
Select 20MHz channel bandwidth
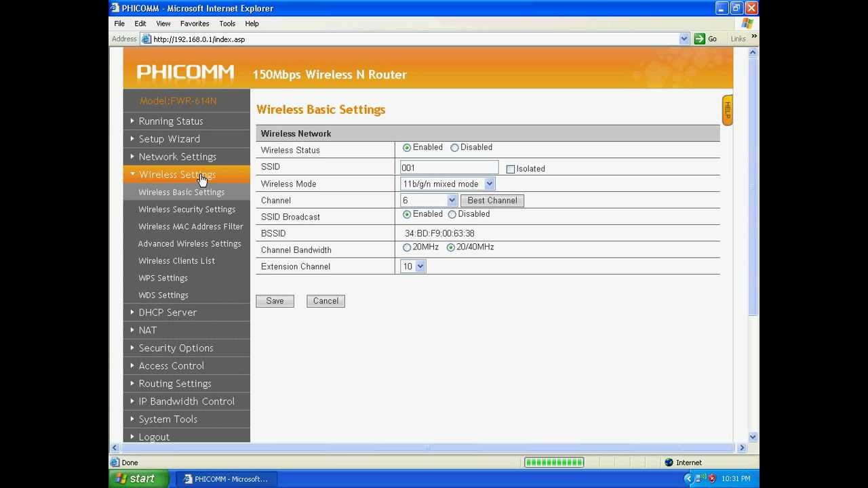[x=407, y=247]
